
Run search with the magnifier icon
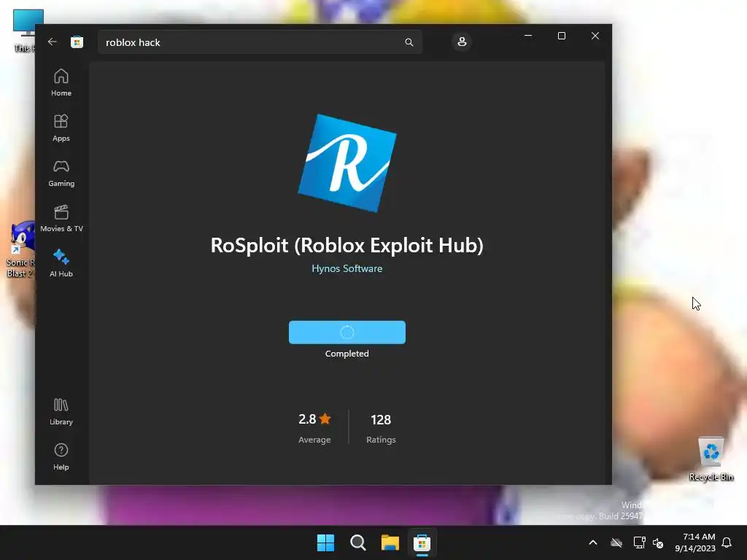coord(409,42)
